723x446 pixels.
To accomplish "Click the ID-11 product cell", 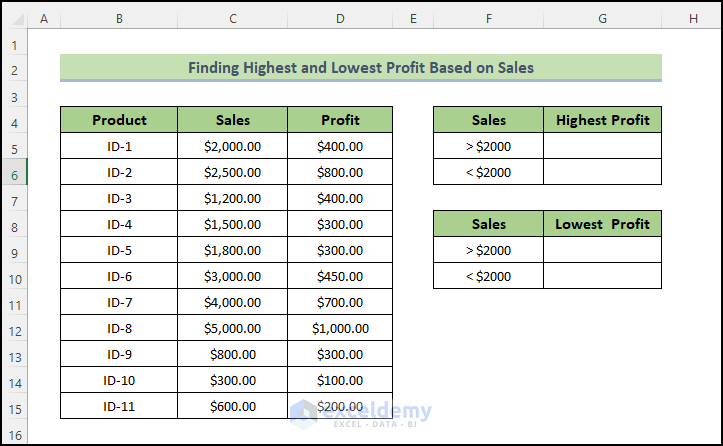I will [119, 406].
